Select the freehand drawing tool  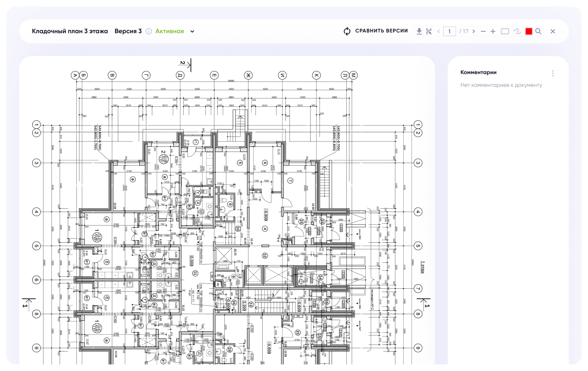(x=517, y=31)
